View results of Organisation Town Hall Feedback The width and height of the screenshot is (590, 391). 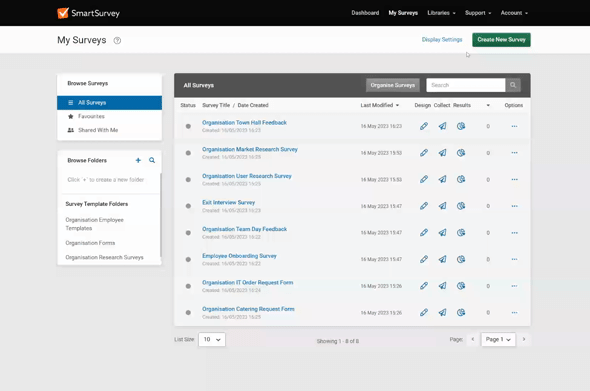pyautogui.click(x=461, y=126)
